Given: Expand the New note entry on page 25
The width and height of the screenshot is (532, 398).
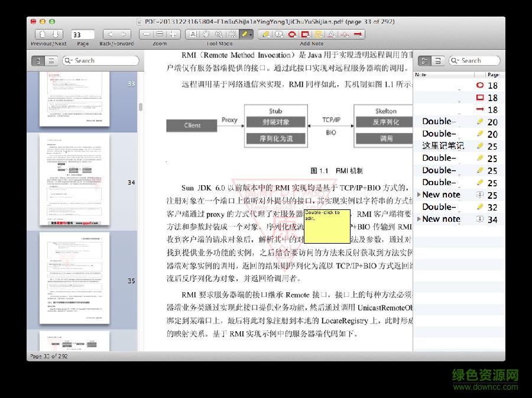Looking at the screenshot, I should 419,195.
